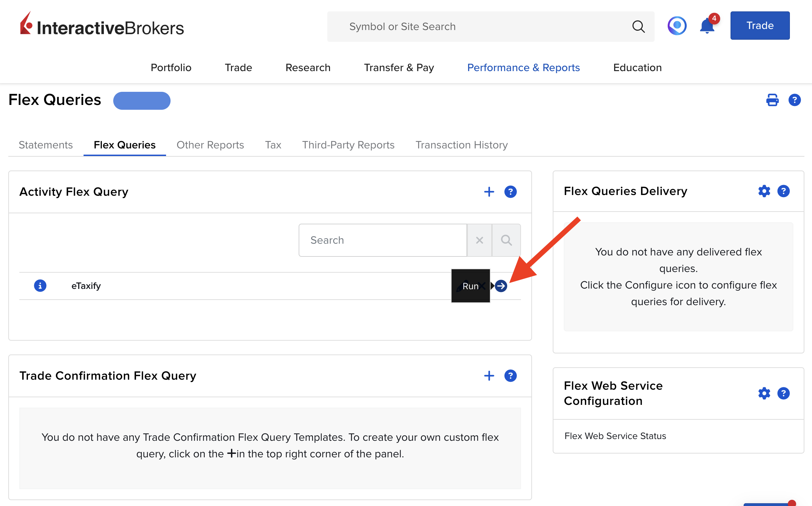
Task: Click the magnifier icon in site search
Action: 638,27
